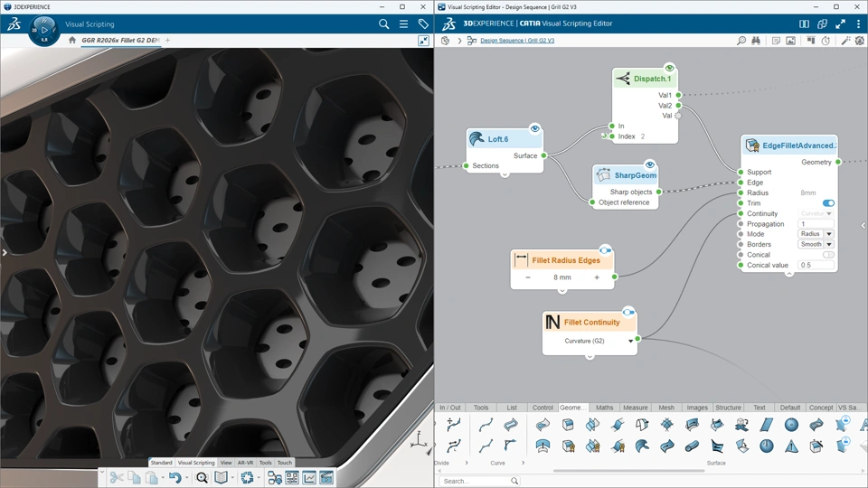
Task: Click the node diagram add icon in bottom toolbar
Action: point(275,477)
